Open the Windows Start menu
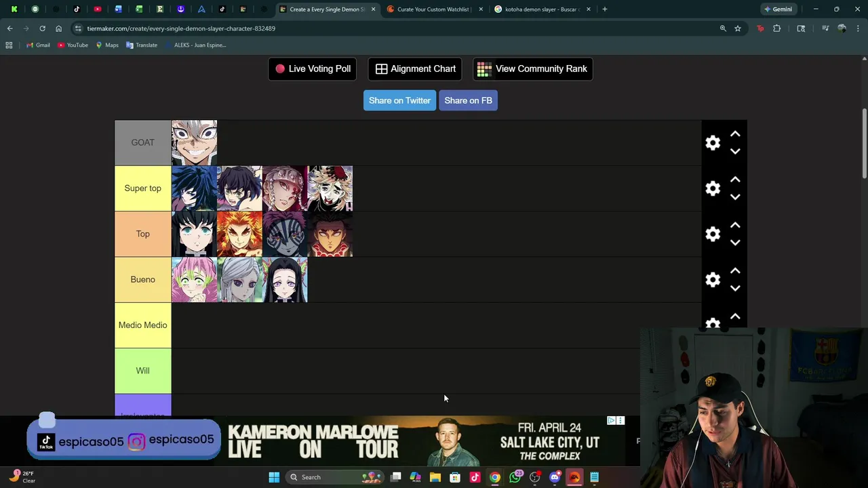The width and height of the screenshot is (868, 488). coord(274,477)
